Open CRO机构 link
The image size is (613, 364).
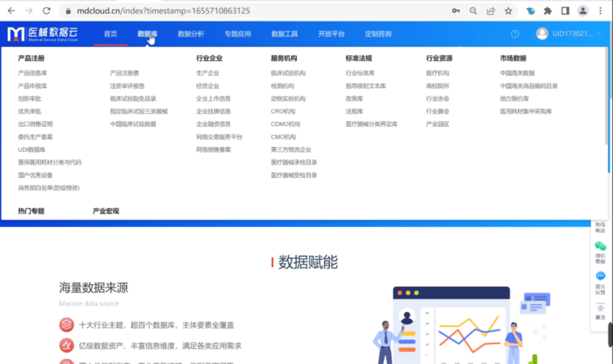tap(283, 111)
